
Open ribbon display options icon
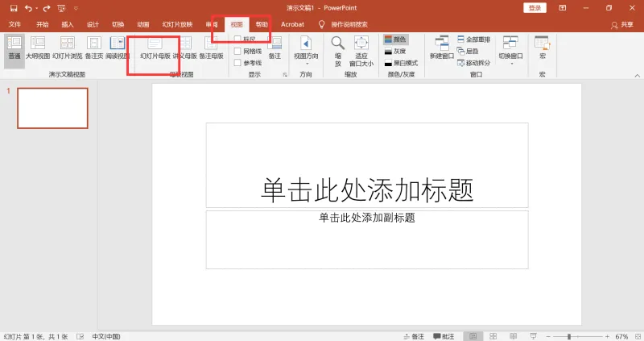click(562, 8)
